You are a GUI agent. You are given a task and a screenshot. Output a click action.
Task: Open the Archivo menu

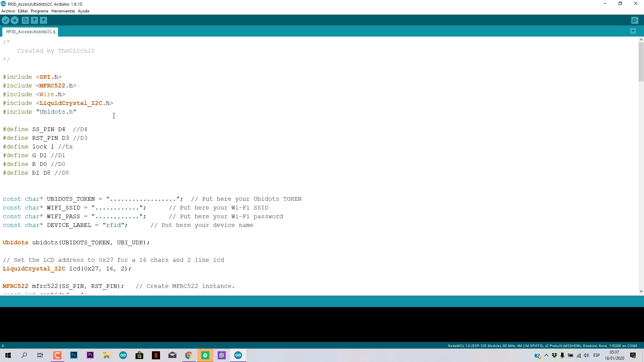(8, 11)
